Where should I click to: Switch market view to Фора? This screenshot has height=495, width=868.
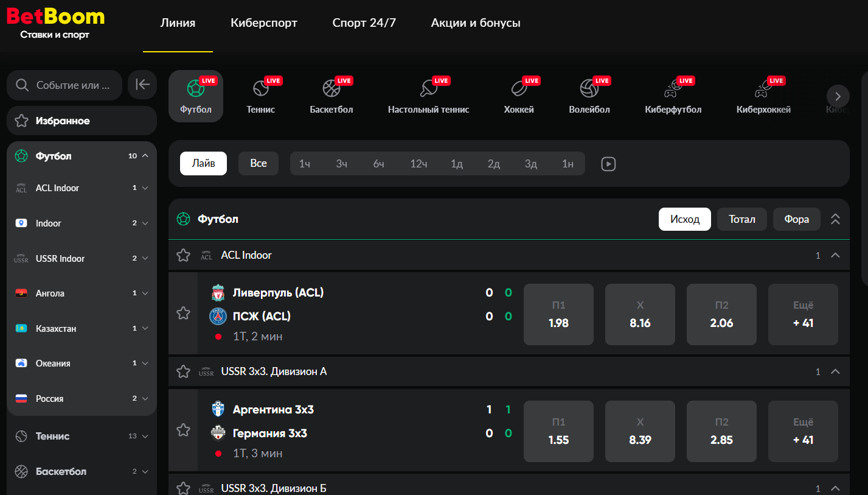click(797, 219)
